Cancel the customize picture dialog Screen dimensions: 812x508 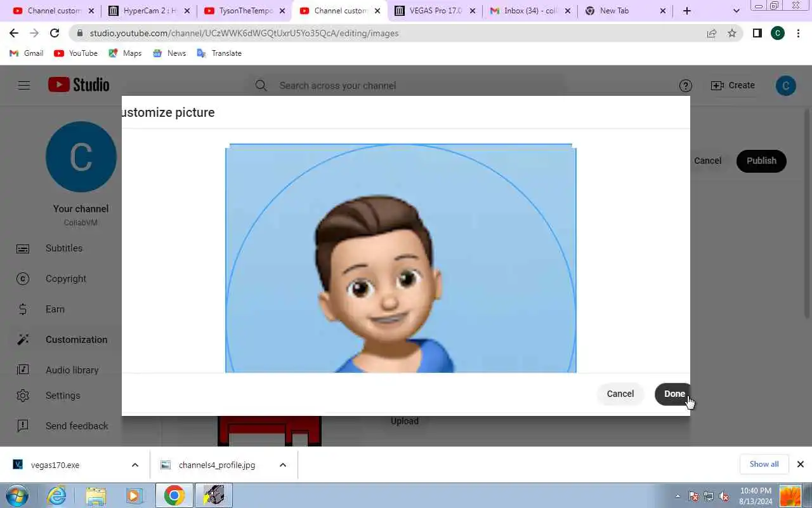620,394
